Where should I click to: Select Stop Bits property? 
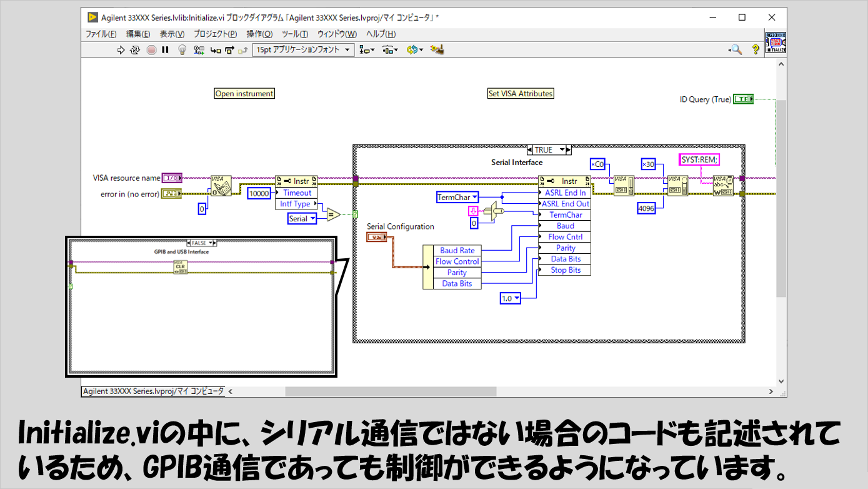click(x=564, y=270)
